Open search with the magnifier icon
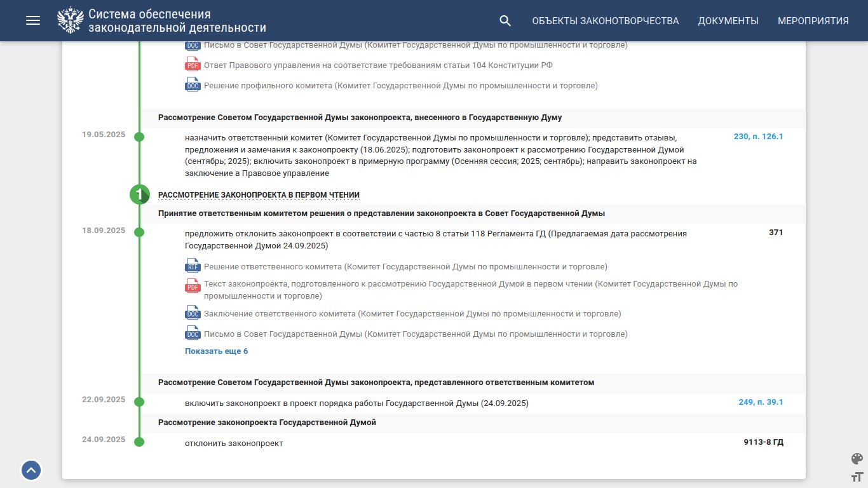The height and width of the screenshot is (488, 868). [x=505, y=20]
